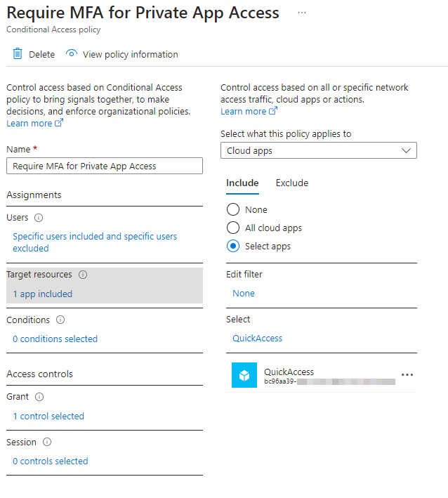Click the Users info icon
The height and width of the screenshot is (498, 448).
click(x=39, y=218)
